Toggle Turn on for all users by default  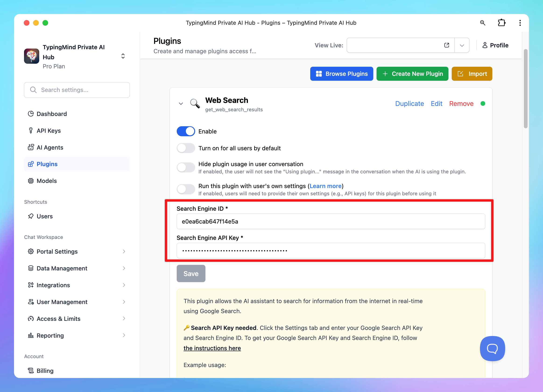186,148
